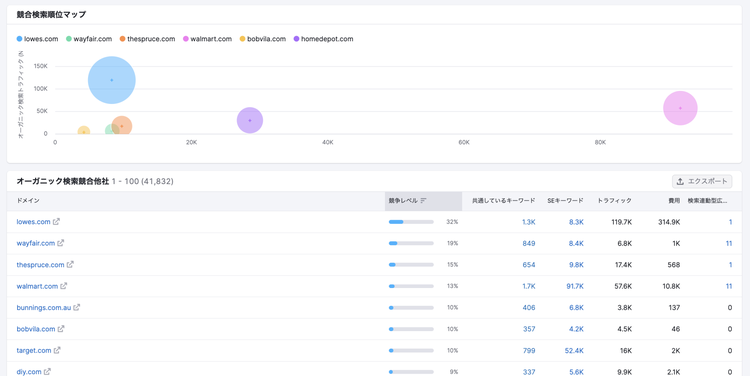Sort by トラフィック column header
The width and height of the screenshot is (750, 376).
tap(614, 201)
